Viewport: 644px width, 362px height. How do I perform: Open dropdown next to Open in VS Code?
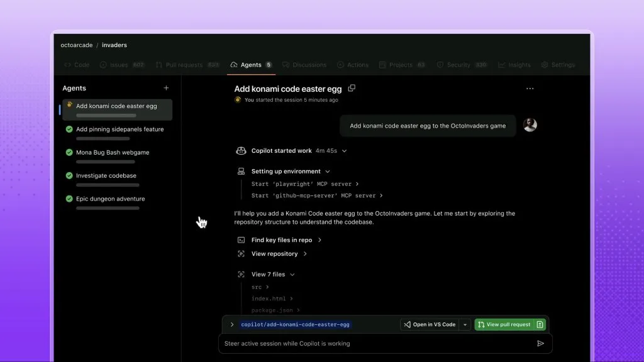[465, 325]
